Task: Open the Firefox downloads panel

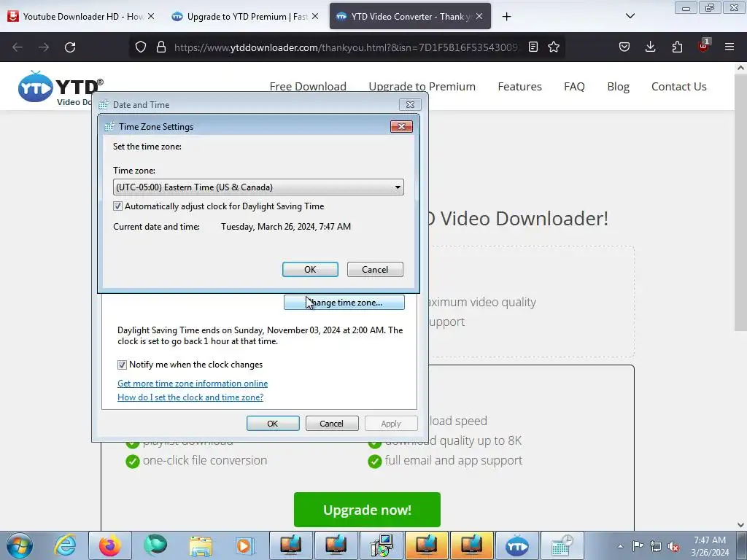Action: 650,47
